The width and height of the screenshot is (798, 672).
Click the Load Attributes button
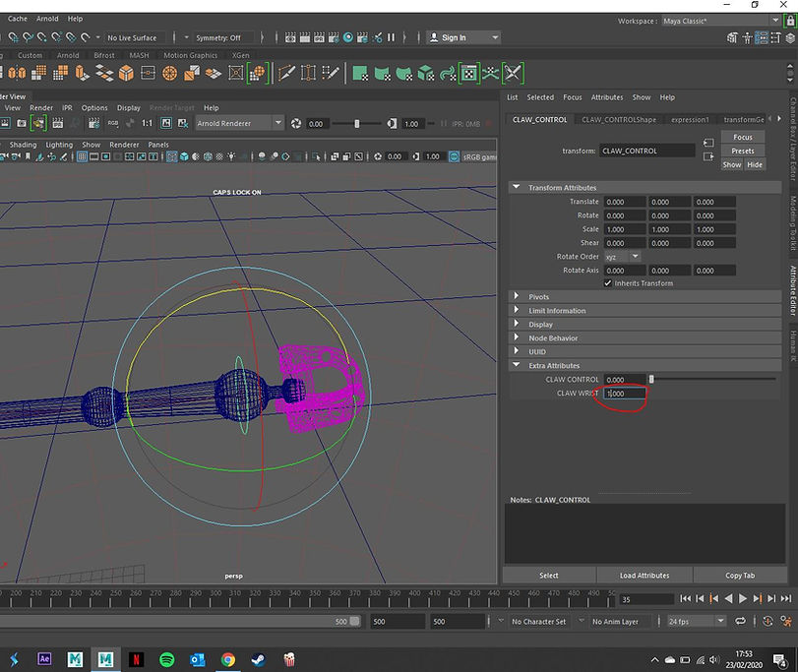click(x=645, y=576)
